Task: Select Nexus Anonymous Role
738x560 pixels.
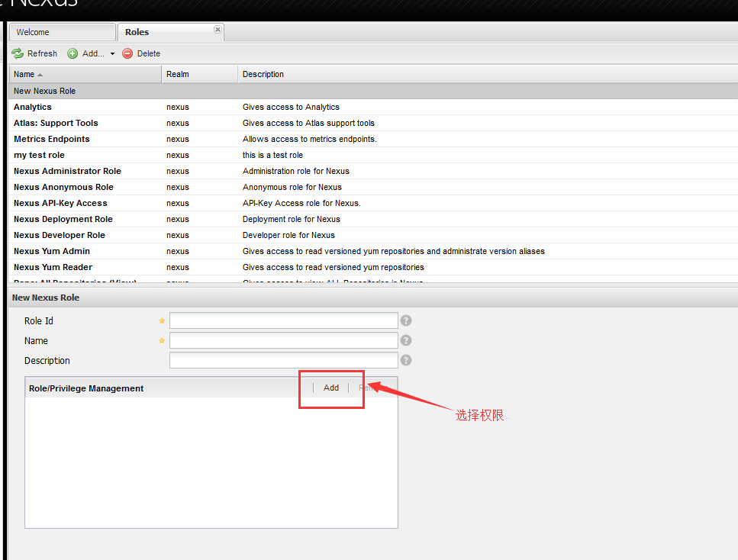Action: [x=373, y=187]
